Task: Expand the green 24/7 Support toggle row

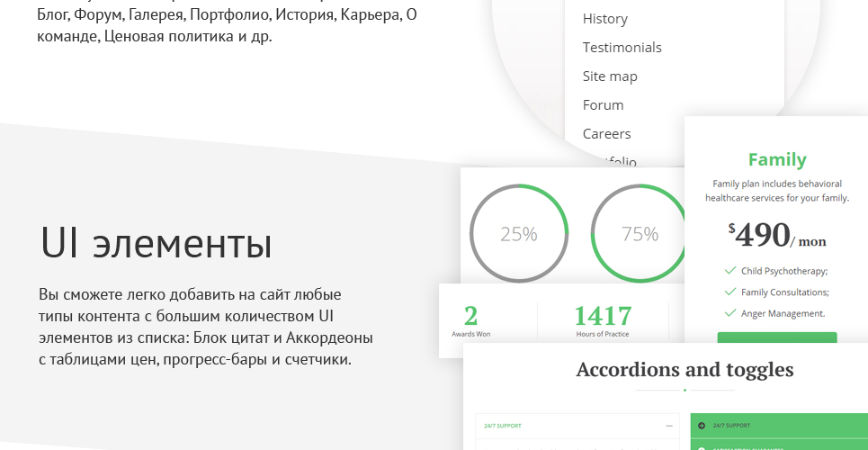Action: [779, 426]
